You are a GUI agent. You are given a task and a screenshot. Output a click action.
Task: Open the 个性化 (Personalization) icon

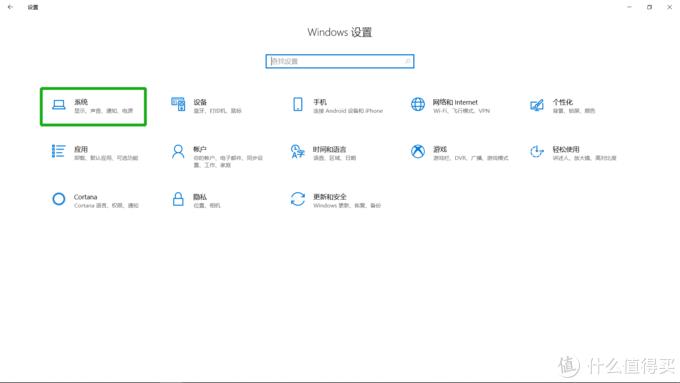click(537, 105)
